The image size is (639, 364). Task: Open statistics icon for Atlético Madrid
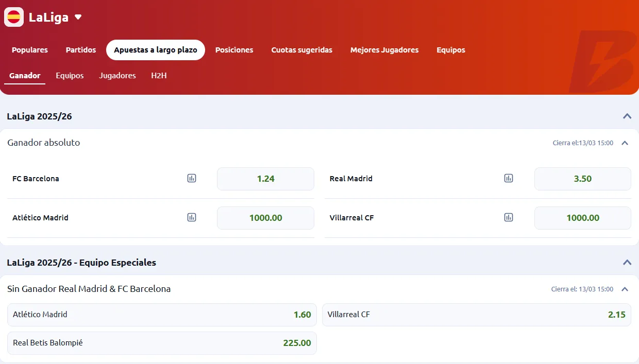[x=192, y=218]
